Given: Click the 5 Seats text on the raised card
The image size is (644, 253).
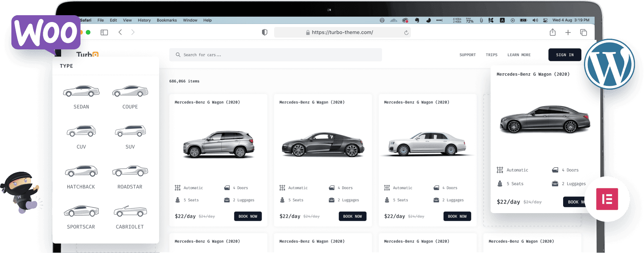Looking at the screenshot, I should coord(515,183).
